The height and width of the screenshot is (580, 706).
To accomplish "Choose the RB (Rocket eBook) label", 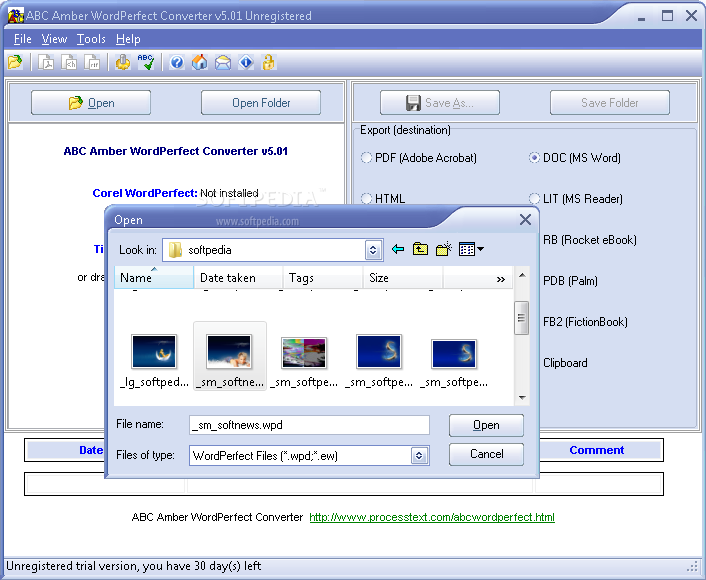I will point(590,240).
